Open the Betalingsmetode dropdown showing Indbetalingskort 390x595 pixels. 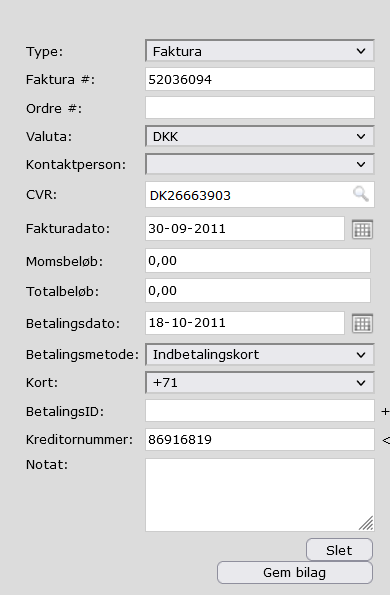coord(260,354)
